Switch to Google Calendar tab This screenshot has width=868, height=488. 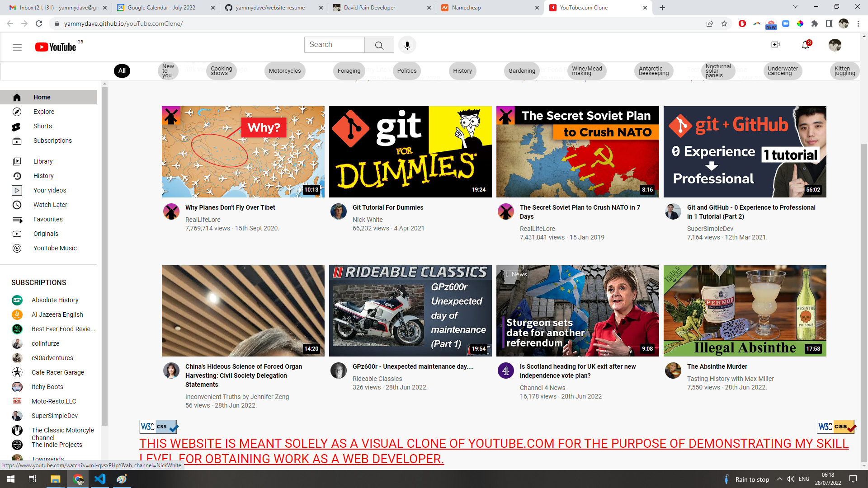(x=166, y=8)
